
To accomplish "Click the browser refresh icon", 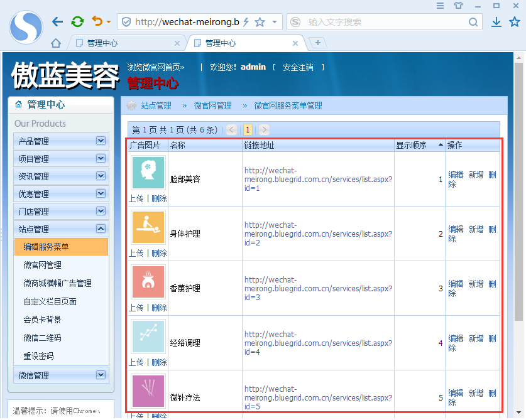I will coord(77,21).
